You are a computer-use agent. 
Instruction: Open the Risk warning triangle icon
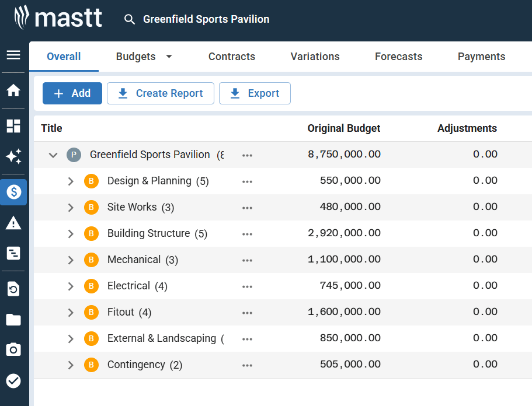[13, 223]
